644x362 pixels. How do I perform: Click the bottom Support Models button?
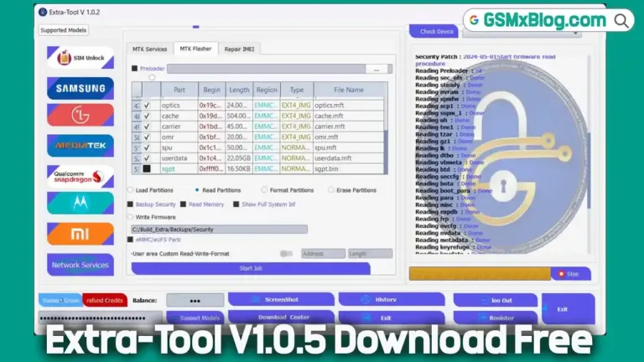tap(195, 318)
